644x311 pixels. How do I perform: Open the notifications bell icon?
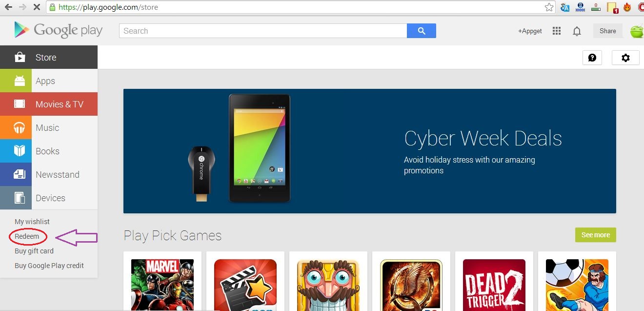click(577, 31)
